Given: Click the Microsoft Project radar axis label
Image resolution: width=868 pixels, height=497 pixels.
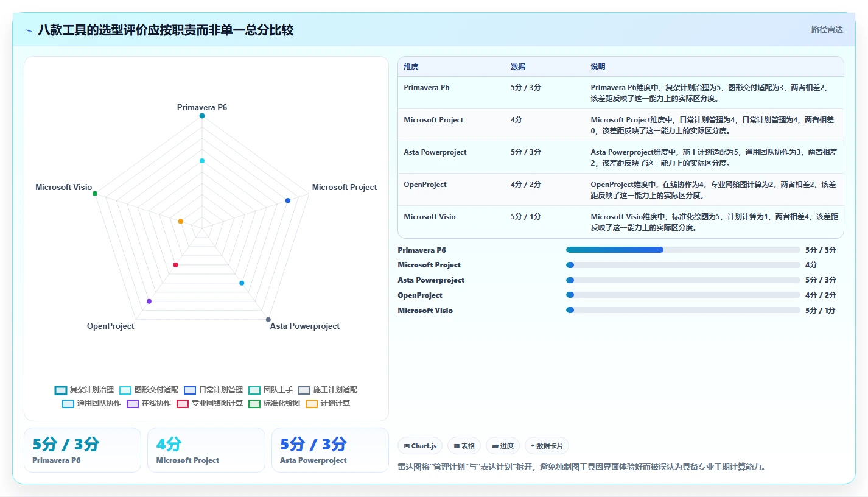Looking at the screenshot, I should (x=345, y=187).
